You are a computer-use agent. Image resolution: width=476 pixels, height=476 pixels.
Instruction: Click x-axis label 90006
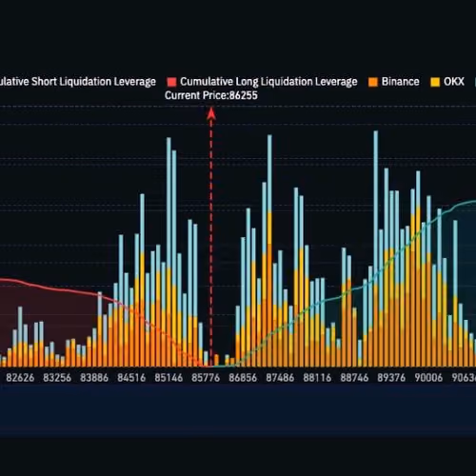(428, 378)
